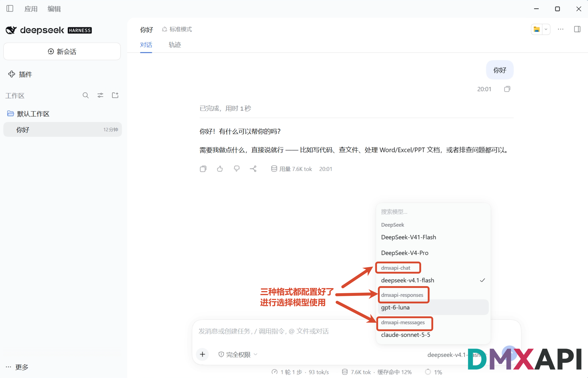Open the 插件 plugins page
The width and height of the screenshot is (588, 378).
coord(20,74)
